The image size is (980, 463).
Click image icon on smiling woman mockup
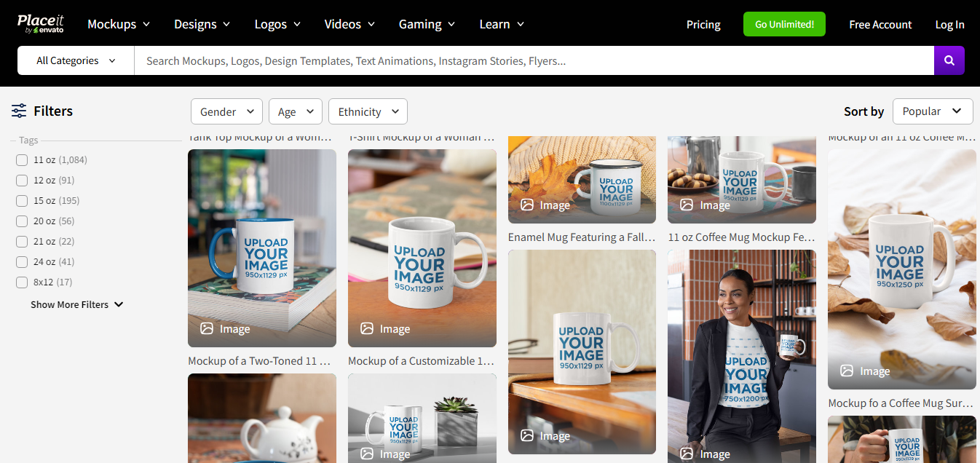[687, 454]
